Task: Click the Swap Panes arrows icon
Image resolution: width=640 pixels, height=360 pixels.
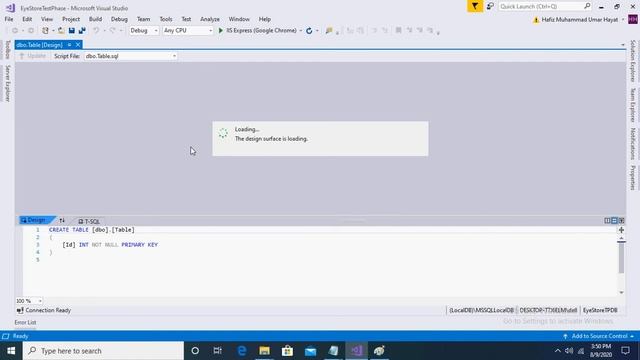Action: click(62, 220)
